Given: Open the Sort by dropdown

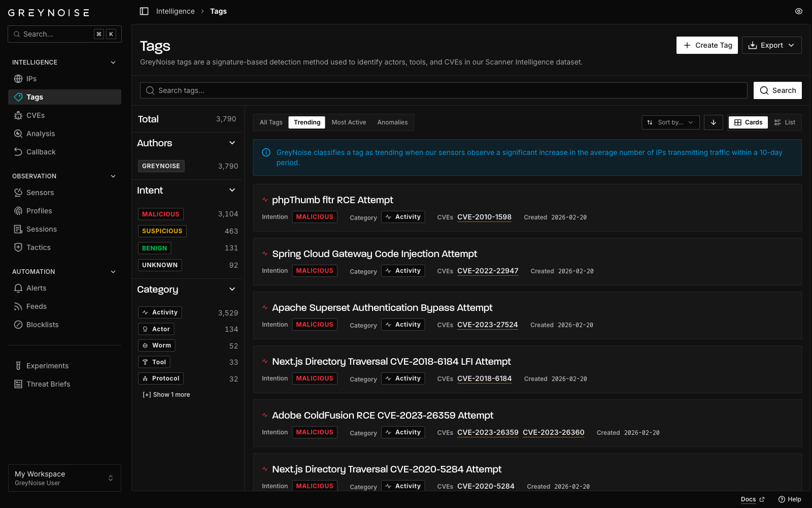Looking at the screenshot, I should [671, 122].
